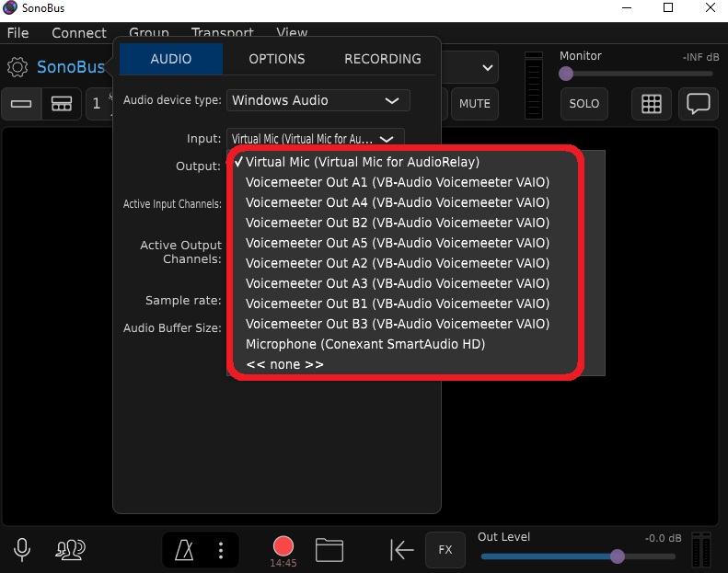Open the channel grid matrix icon
728x573 pixels.
(652, 103)
